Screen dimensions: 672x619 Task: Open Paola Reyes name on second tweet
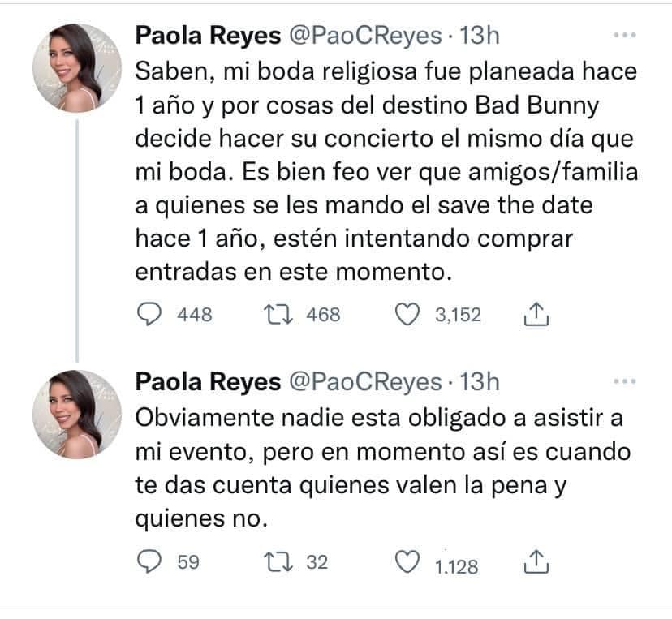[x=208, y=381]
